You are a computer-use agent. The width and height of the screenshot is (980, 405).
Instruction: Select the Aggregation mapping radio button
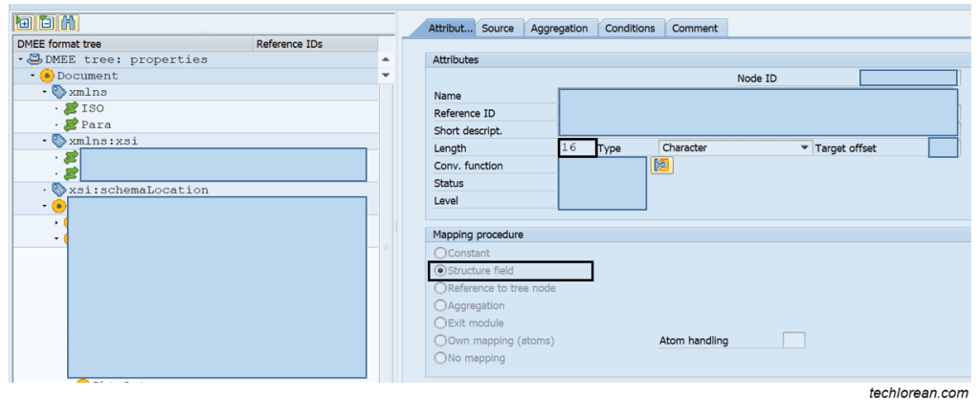pyautogui.click(x=440, y=305)
